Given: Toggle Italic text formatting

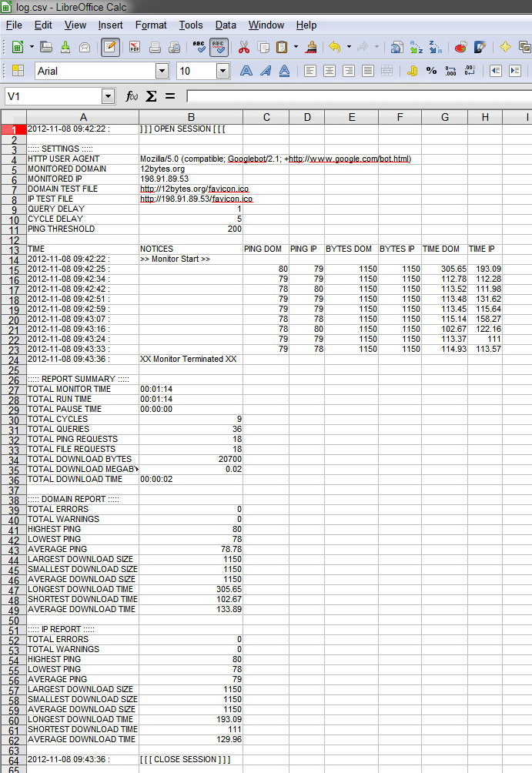Looking at the screenshot, I should point(266,71).
